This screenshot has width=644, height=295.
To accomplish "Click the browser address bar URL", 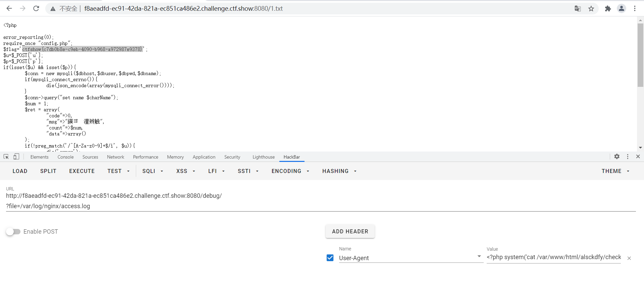I will coord(183,9).
